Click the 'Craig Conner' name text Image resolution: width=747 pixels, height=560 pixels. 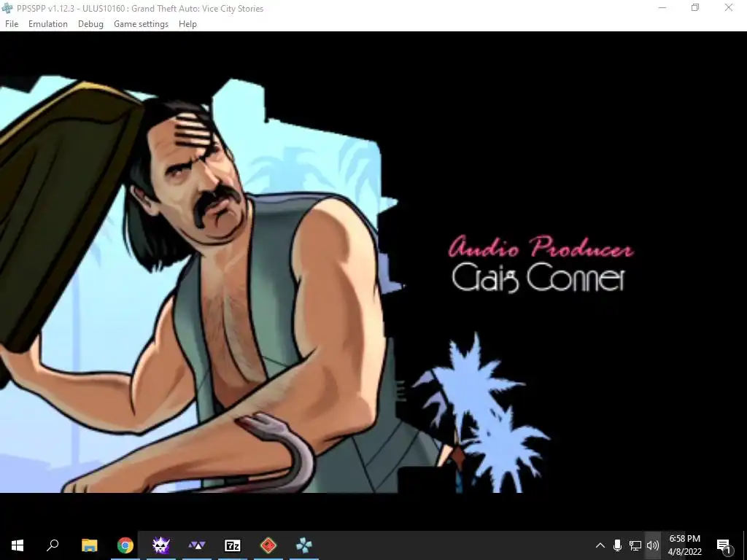pyautogui.click(x=538, y=277)
